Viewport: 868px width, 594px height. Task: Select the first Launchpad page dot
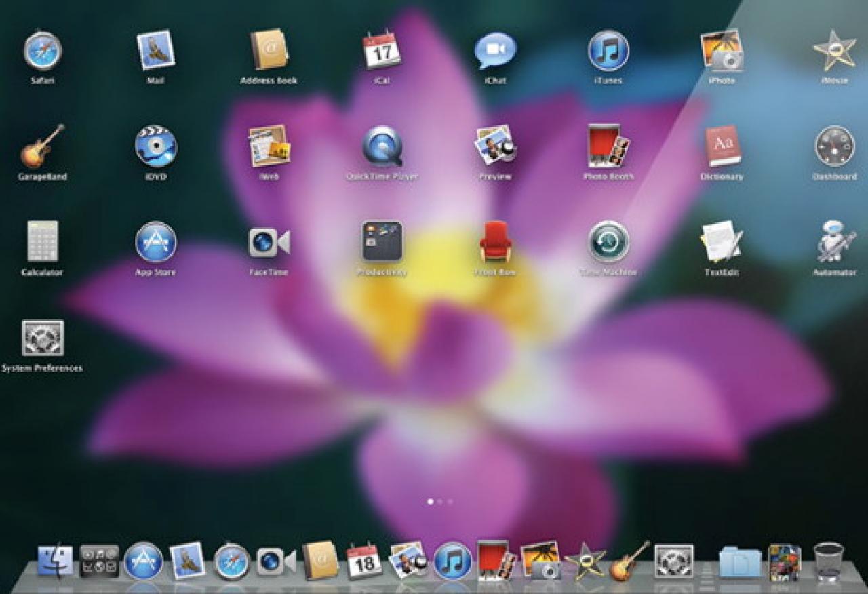pos(431,502)
